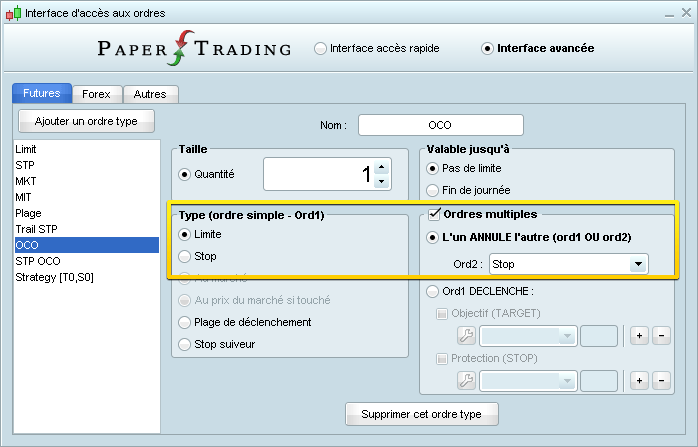Open the Protection stop type dropdown
The height and width of the screenshot is (447, 698).
[528, 381]
